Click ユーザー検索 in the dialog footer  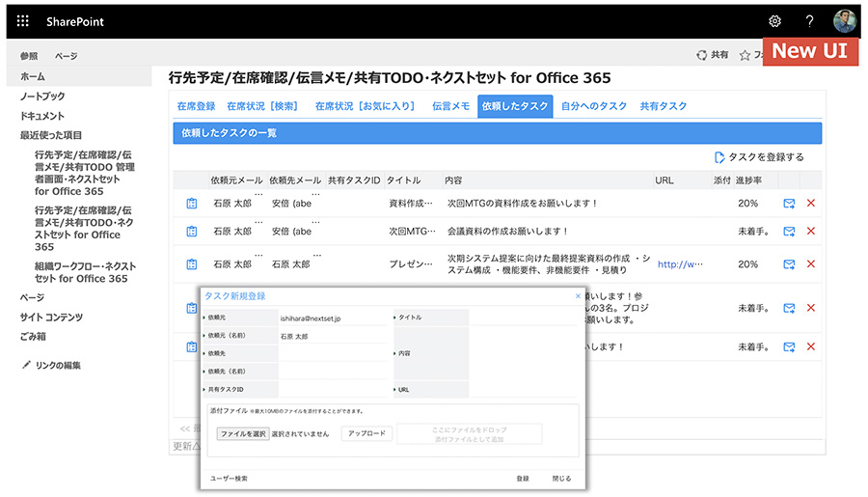[x=229, y=478]
